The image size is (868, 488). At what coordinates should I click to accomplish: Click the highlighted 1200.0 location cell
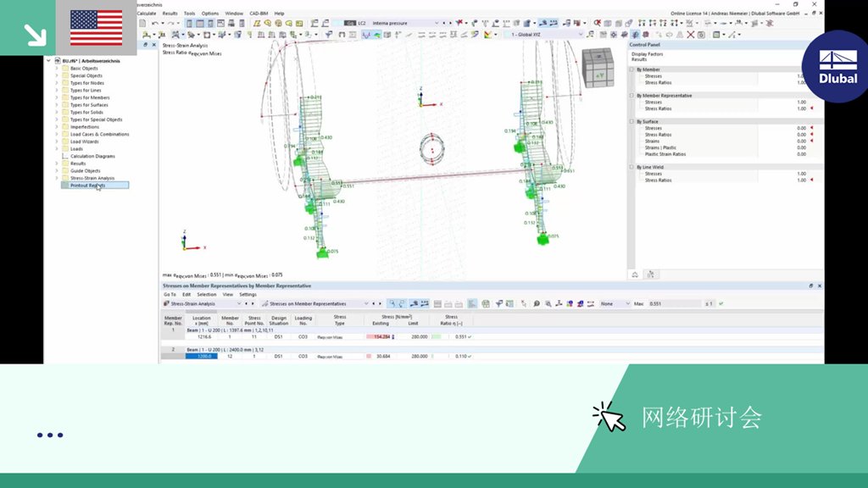(202, 357)
